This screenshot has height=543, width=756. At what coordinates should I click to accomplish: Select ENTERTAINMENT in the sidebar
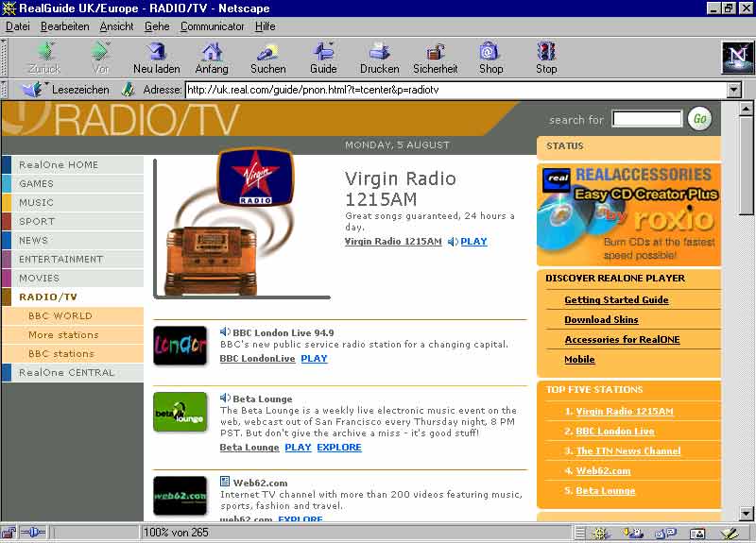pyautogui.click(x=73, y=259)
